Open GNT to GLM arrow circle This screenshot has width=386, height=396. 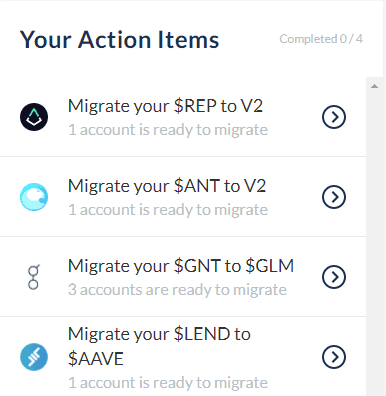(334, 277)
